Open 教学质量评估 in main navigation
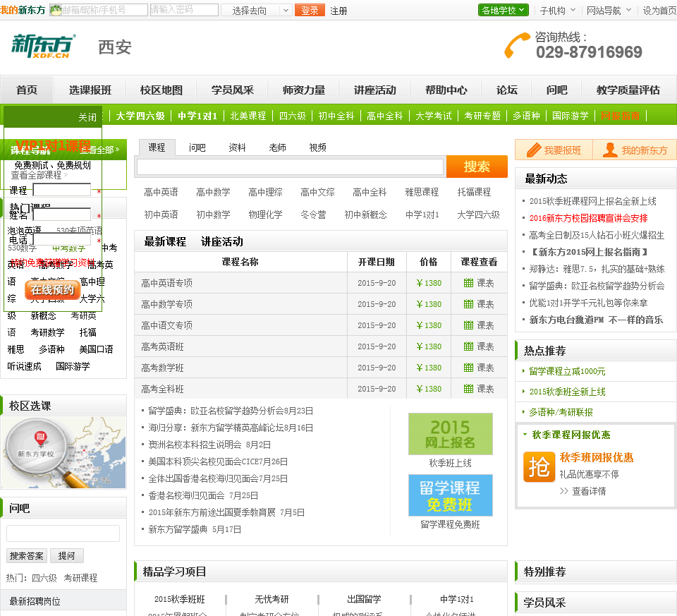Viewport: 677px width, 616px height. [628, 90]
